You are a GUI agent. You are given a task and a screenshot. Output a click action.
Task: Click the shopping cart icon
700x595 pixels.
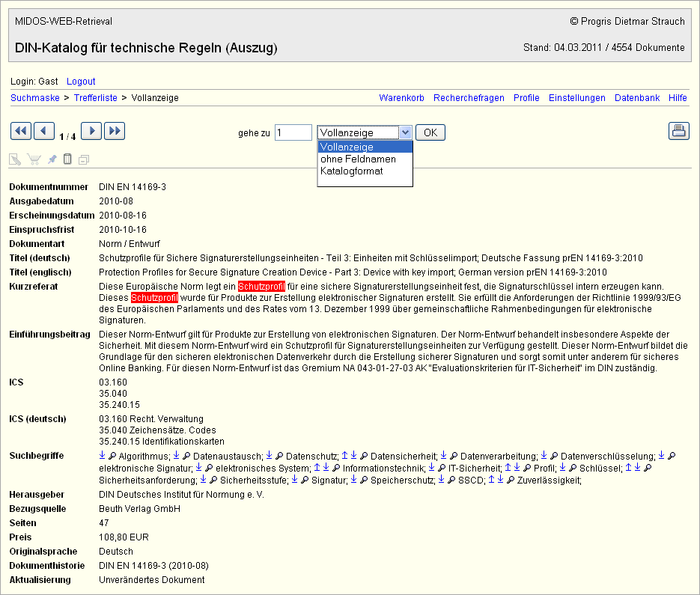(34, 159)
